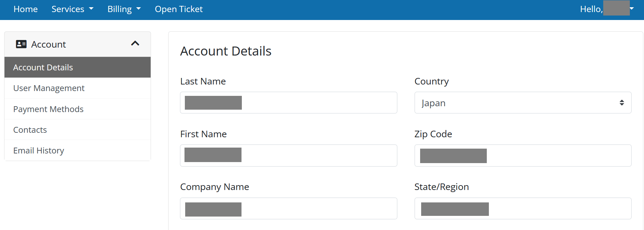Open User Management sidebar item
This screenshot has width=644, height=230.
pyautogui.click(x=77, y=88)
